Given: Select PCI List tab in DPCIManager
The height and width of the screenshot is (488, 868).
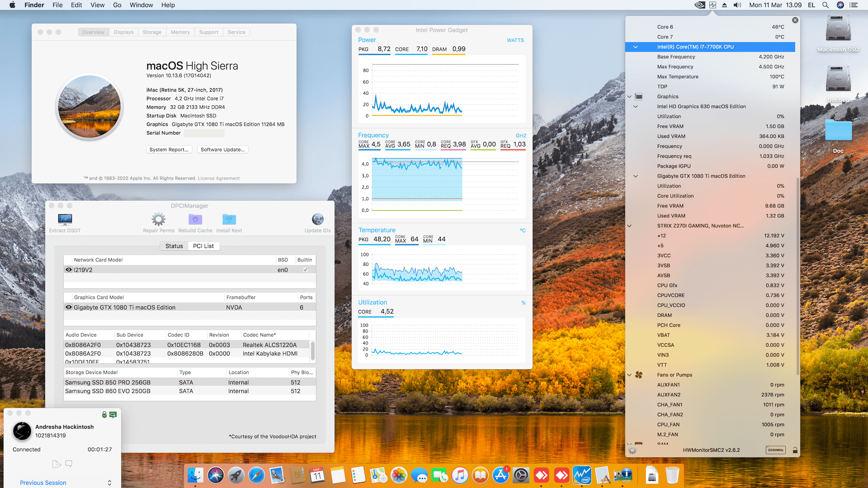Looking at the screenshot, I should click(x=203, y=246).
